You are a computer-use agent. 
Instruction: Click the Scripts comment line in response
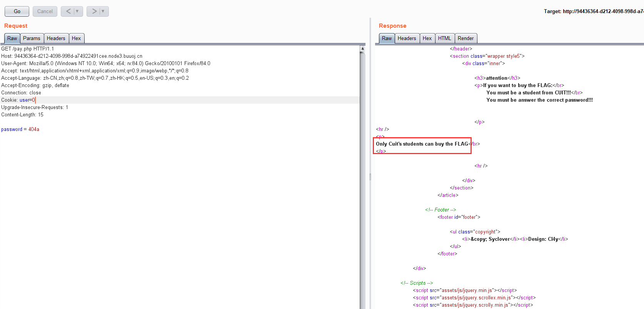click(417, 283)
